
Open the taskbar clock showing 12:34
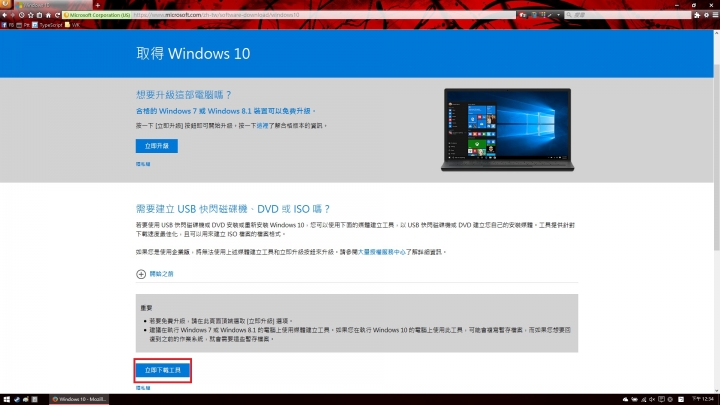click(703, 399)
